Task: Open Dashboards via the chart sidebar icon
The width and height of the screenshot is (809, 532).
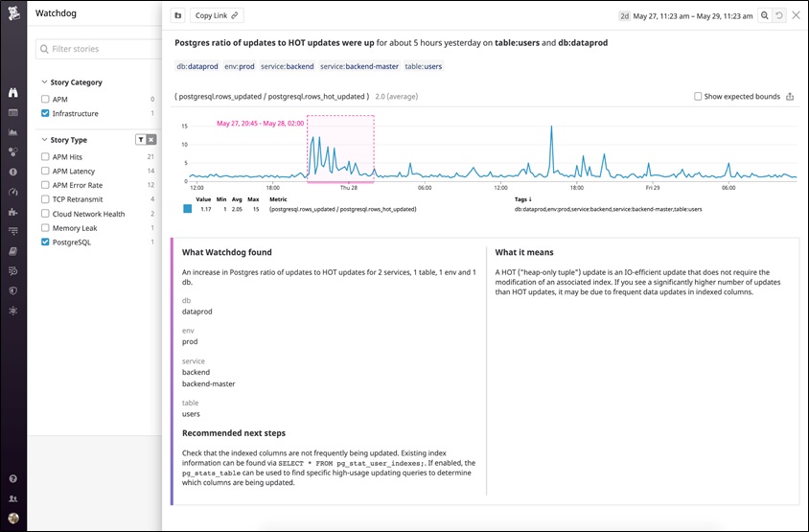Action: pyautogui.click(x=13, y=132)
